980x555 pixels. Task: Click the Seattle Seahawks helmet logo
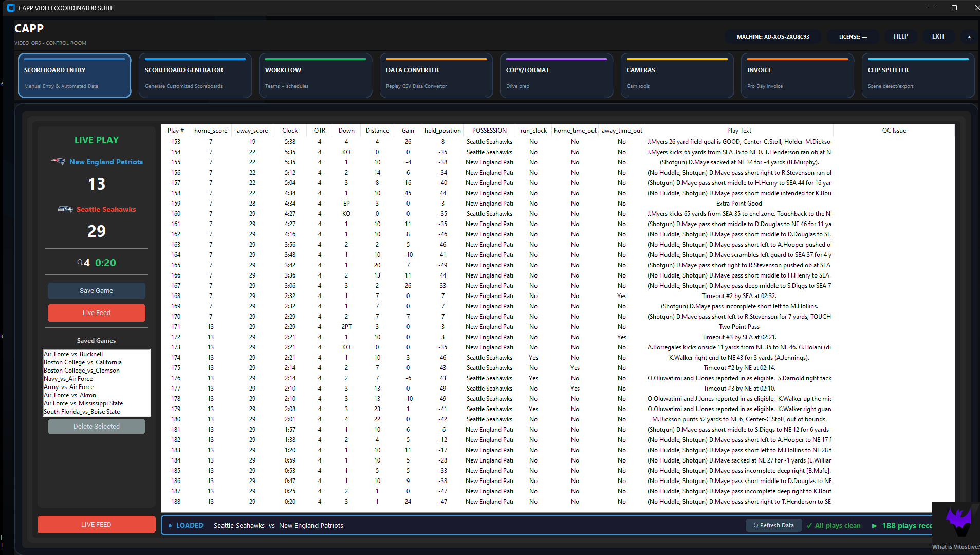click(65, 209)
